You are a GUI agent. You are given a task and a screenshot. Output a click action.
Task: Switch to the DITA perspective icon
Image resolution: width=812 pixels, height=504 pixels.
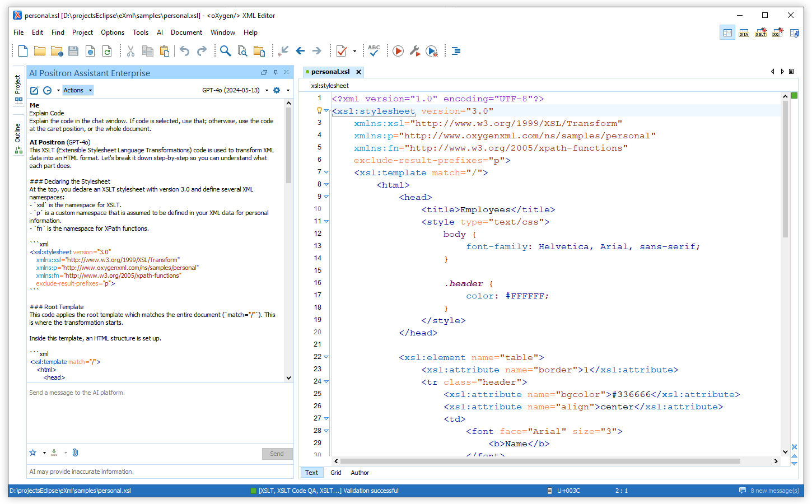coord(744,33)
